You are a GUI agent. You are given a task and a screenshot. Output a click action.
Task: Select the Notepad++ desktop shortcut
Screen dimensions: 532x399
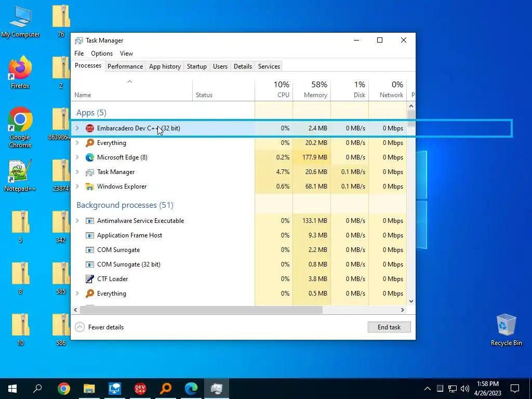20,176
